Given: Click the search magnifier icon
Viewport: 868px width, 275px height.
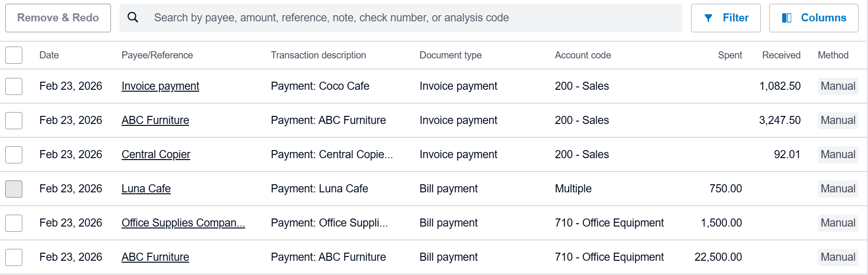Looking at the screenshot, I should click(133, 18).
